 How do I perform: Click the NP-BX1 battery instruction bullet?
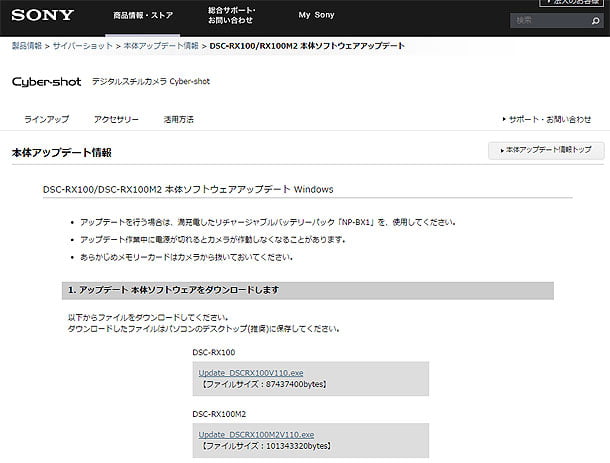(x=268, y=223)
